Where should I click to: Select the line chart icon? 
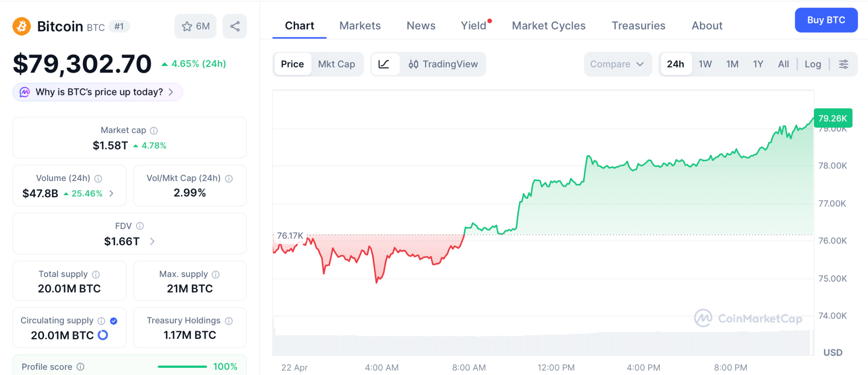[384, 64]
